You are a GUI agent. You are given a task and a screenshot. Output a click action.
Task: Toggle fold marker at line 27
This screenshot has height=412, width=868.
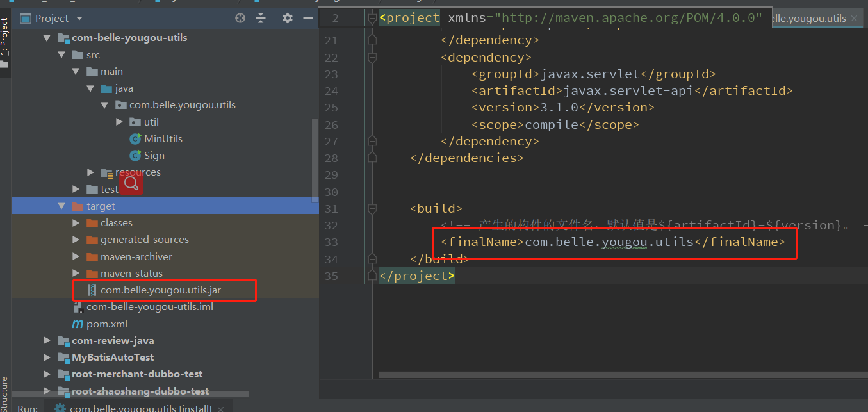(x=372, y=141)
